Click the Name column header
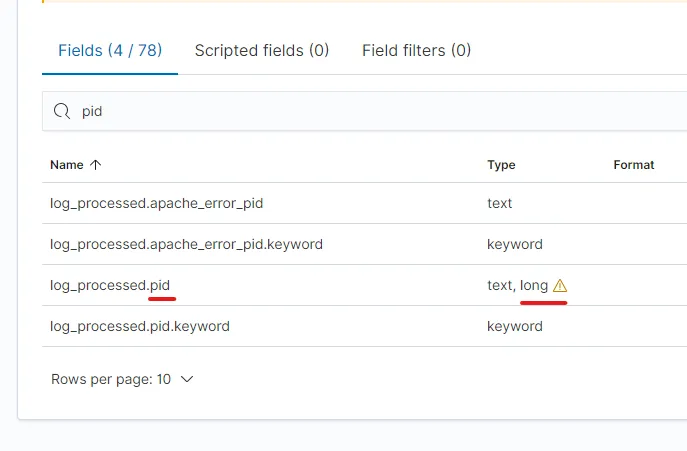The image size is (687, 451). tap(67, 165)
